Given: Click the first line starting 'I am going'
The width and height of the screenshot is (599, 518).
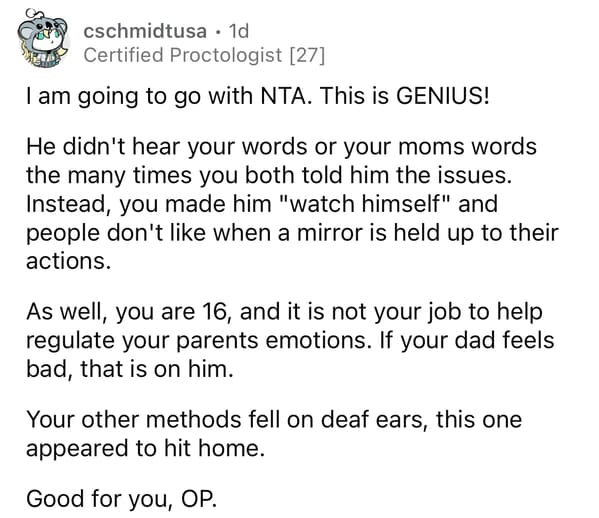Looking at the screenshot, I should coord(257,97).
